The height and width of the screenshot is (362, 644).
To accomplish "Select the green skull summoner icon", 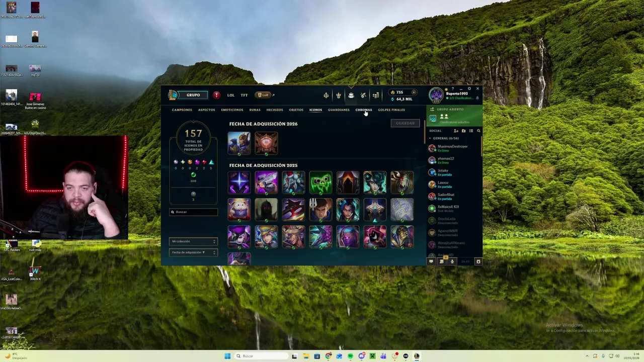I will [x=320, y=183].
